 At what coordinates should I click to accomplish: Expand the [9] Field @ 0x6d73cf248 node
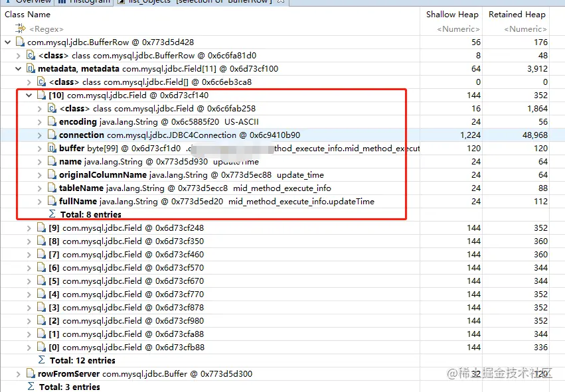coord(29,228)
